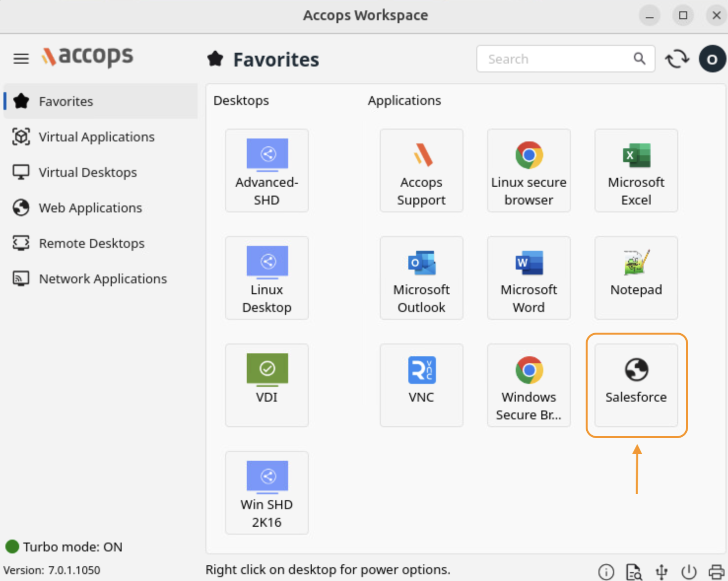
Task: Select Virtual Applications in sidebar
Action: pyautogui.click(x=97, y=137)
